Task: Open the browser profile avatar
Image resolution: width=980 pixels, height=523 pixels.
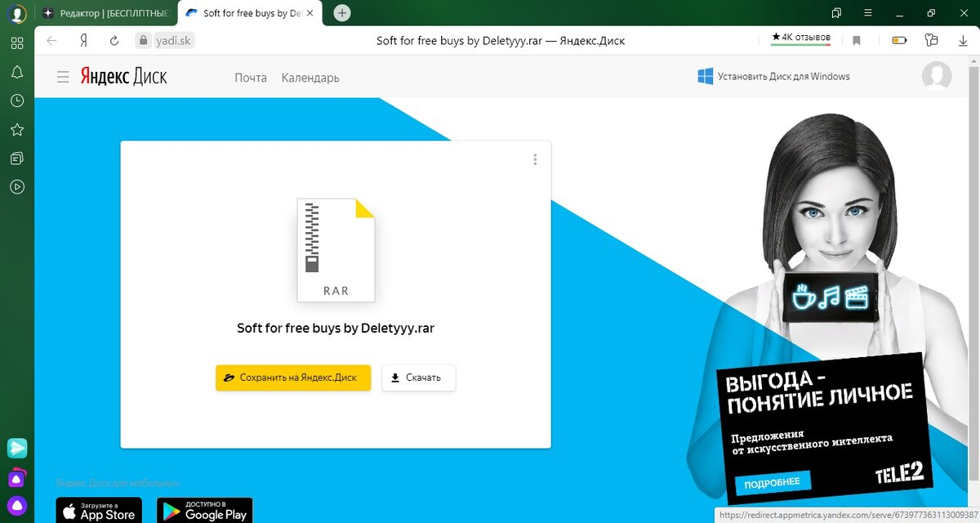Action: [x=17, y=13]
